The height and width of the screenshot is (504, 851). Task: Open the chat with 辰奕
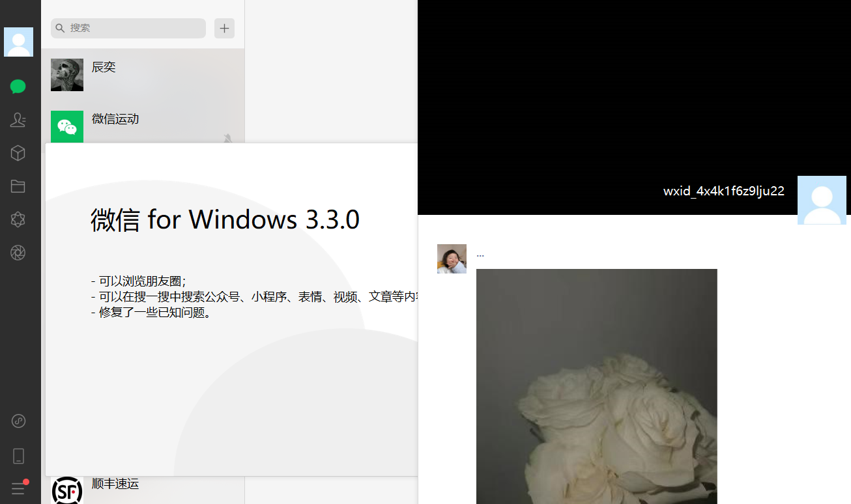click(x=143, y=75)
